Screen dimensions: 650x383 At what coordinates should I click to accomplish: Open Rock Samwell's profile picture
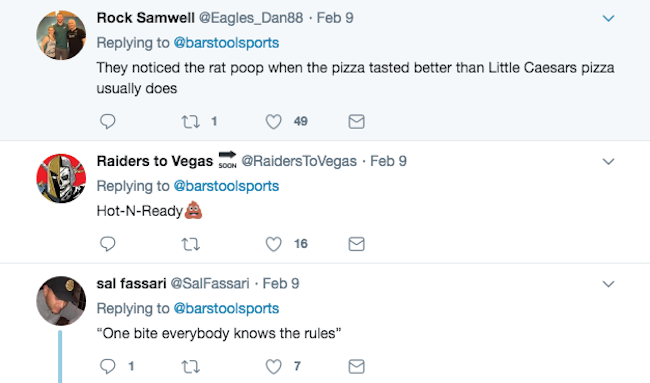pos(61,35)
